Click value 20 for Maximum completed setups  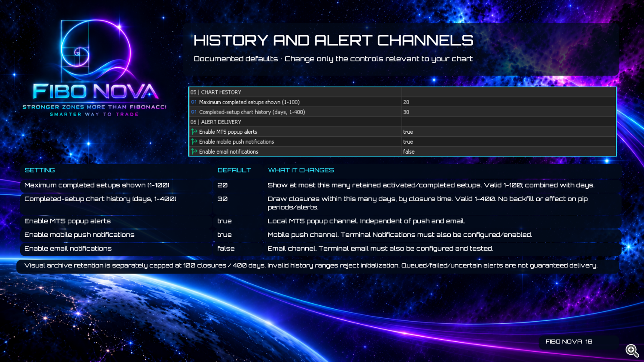[x=406, y=102]
